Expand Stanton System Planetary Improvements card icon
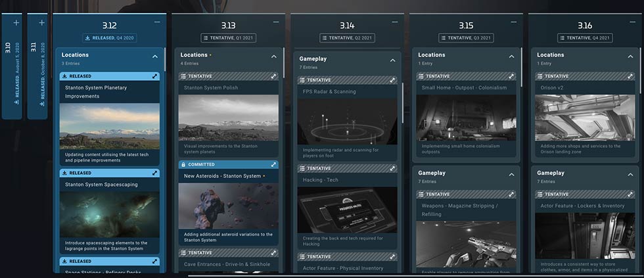 pos(155,76)
